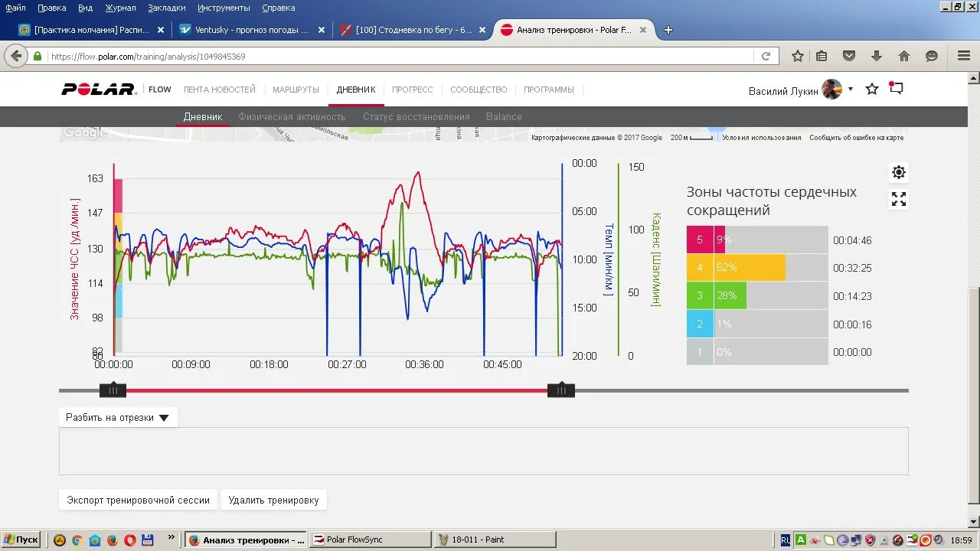The height and width of the screenshot is (551, 980).
Task: Reload the page with the refresh icon
Action: coord(766,56)
